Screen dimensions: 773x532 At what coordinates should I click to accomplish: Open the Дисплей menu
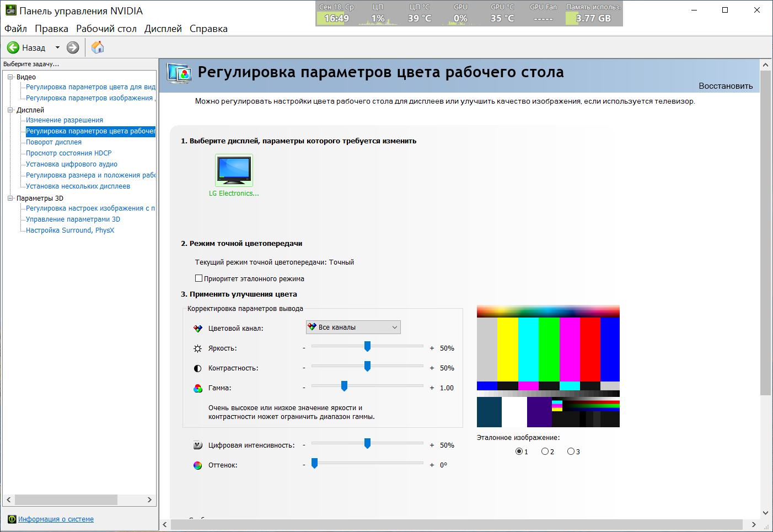[163, 29]
